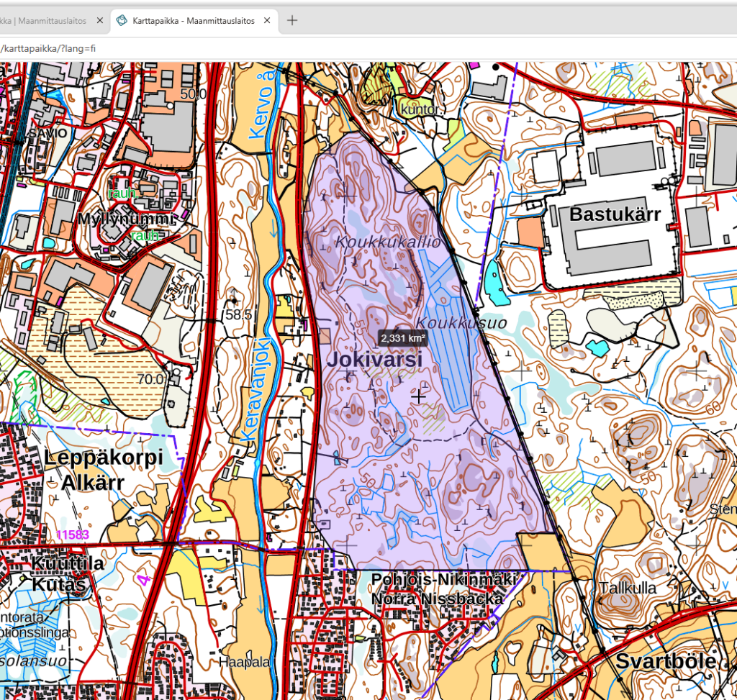Click the magenta 11583 road number
The width and height of the screenshot is (737, 700).
[x=72, y=535]
